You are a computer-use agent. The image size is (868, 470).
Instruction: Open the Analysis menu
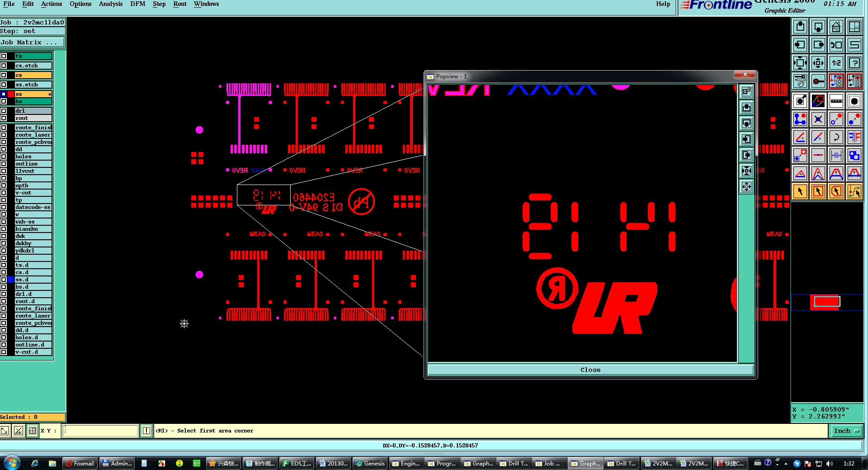click(111, 4)
